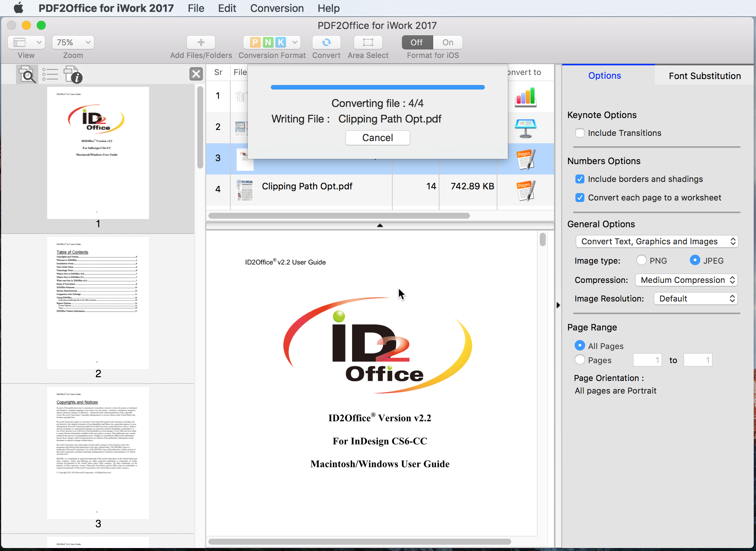Viewport: 756px width, 551px height.
Task: Switch to the Font Substitution tab
Action: (704, 75)
